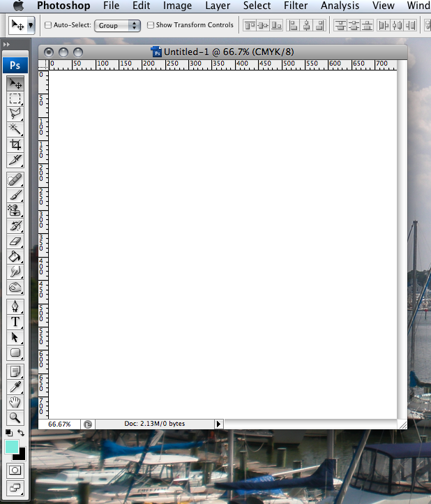The image size is (431, 504).
Task: Click the status bar Version Cue icon
Action: coord(88,424)
